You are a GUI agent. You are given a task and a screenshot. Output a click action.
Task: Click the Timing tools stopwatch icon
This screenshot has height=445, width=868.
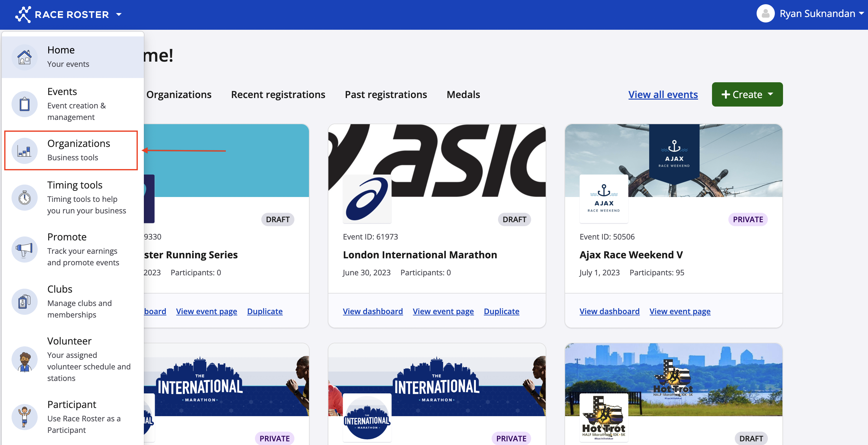click(24, 198)
